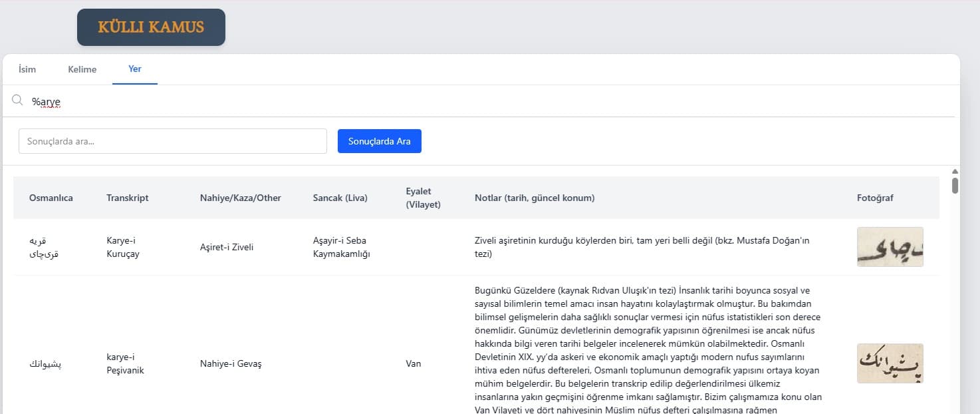Select the Yer tab
Viewport: 980px width, 414px height.
(x=135, y=69)
